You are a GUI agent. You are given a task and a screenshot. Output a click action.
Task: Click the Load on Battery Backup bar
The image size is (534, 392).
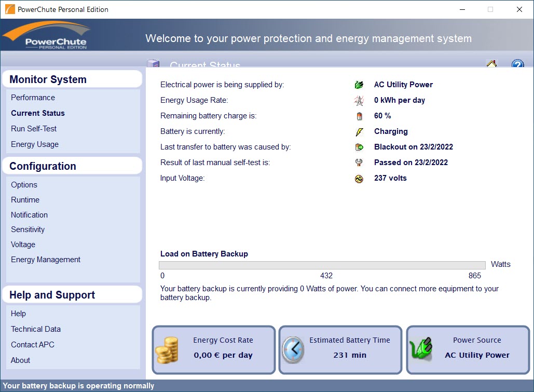(322, 265)
